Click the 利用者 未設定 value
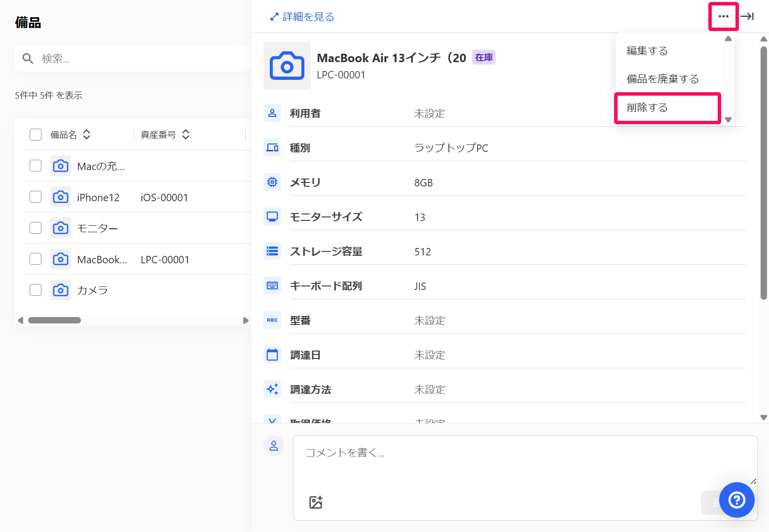 click(430, 113)
